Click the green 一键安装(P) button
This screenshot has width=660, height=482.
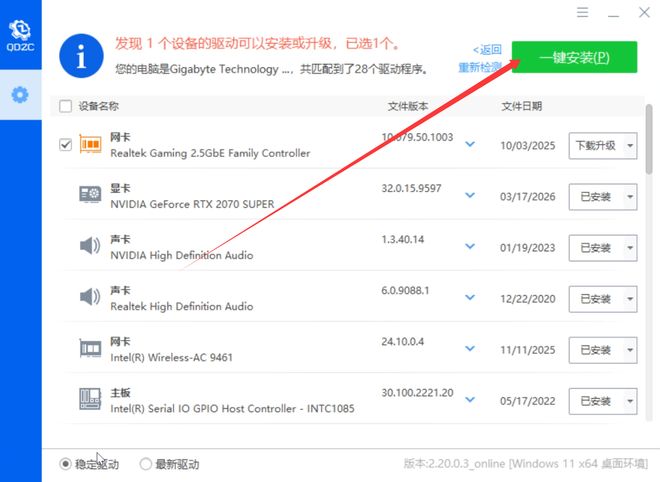574,57
